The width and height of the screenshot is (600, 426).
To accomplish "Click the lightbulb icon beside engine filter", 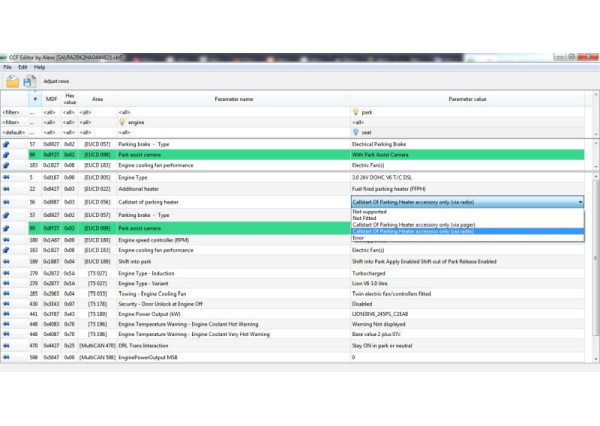I will click(x=122, y=121).
